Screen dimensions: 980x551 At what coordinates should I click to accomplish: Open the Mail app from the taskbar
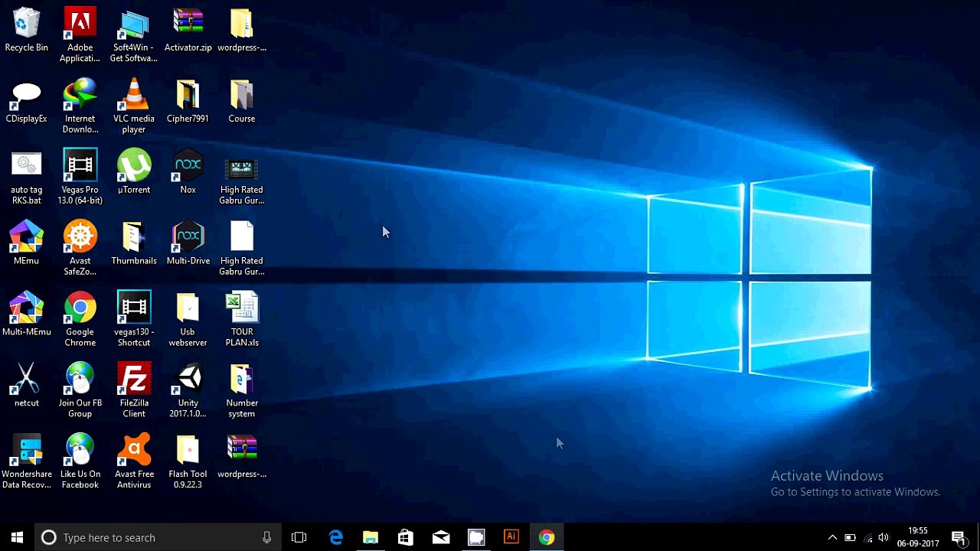coord(441,537)
